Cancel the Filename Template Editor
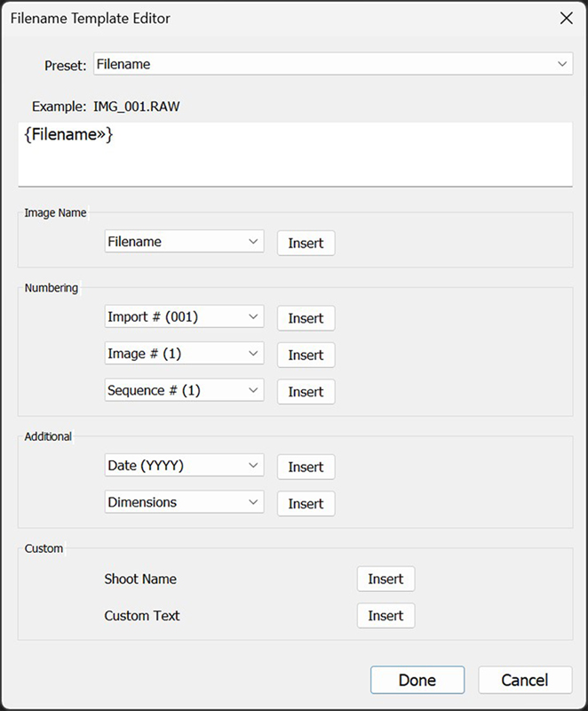 pyautogui.click(x=524, y=680)
